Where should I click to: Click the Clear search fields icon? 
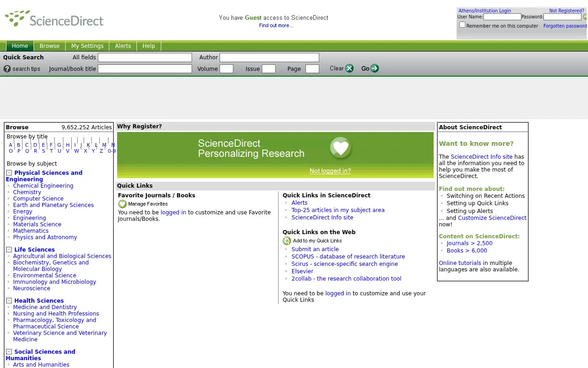point(350,69)
